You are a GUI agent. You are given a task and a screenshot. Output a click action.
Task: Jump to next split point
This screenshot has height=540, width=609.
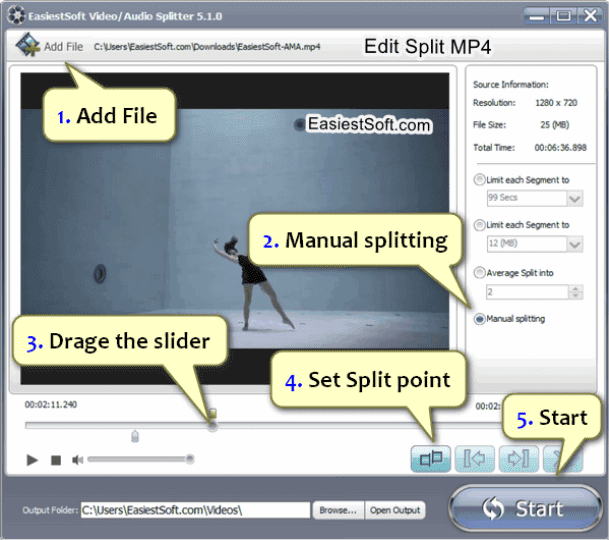(x=519, y=459)
